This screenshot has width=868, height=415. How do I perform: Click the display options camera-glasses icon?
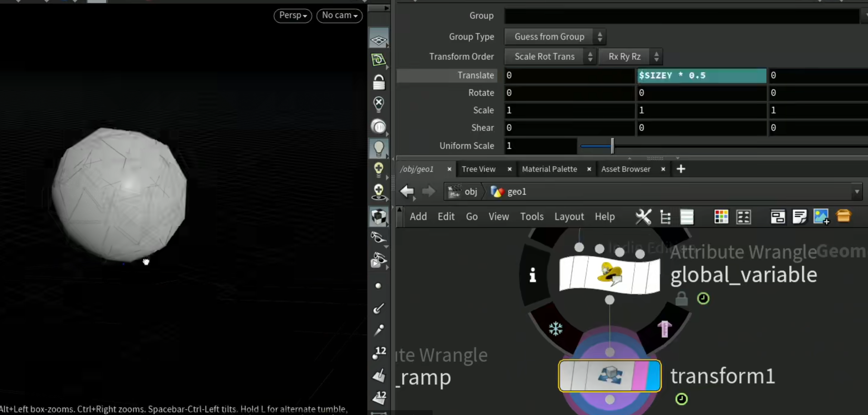point(378,260)
